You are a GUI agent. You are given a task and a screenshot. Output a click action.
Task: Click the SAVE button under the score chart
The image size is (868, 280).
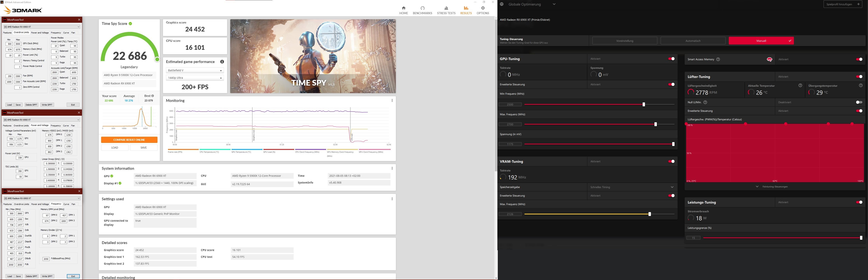(x=143, y=148)
